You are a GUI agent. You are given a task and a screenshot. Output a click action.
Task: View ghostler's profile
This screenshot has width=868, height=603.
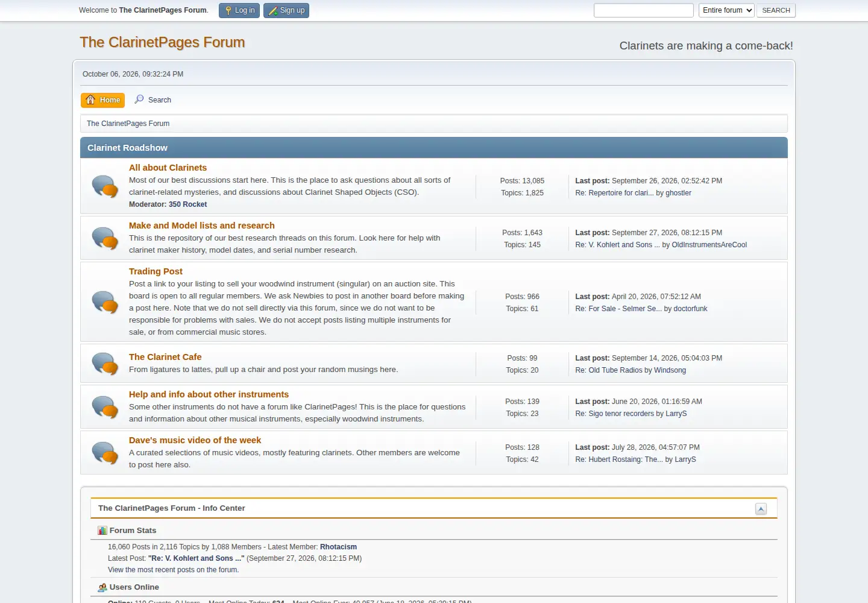[x=678, y=193]
